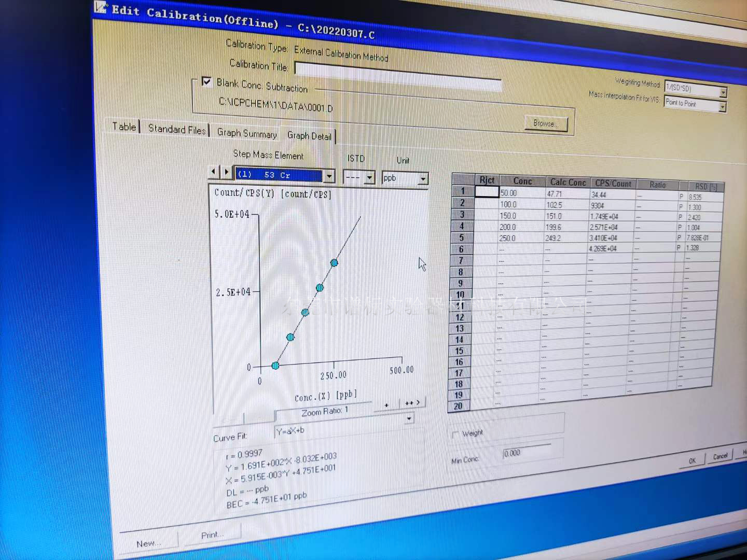The height and width of the screenshot is (560, 747).
Task: Click the single plus zoom button
Action: (386, 405)
